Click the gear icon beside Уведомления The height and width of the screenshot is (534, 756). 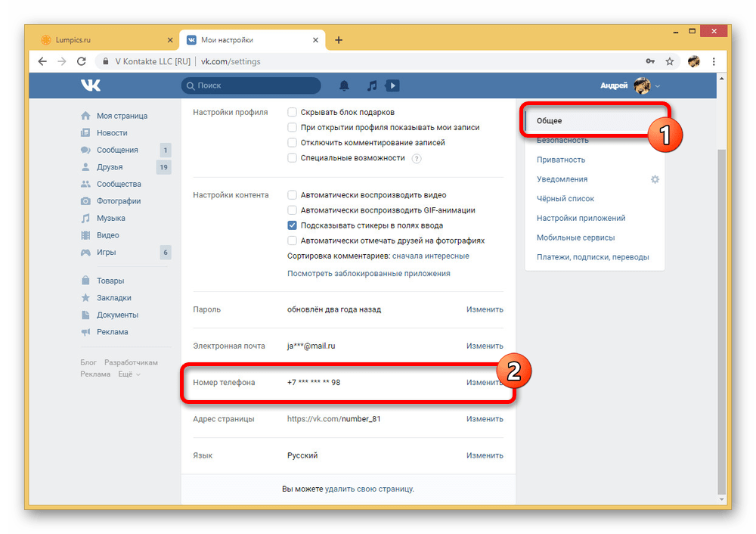coord(655,179)
